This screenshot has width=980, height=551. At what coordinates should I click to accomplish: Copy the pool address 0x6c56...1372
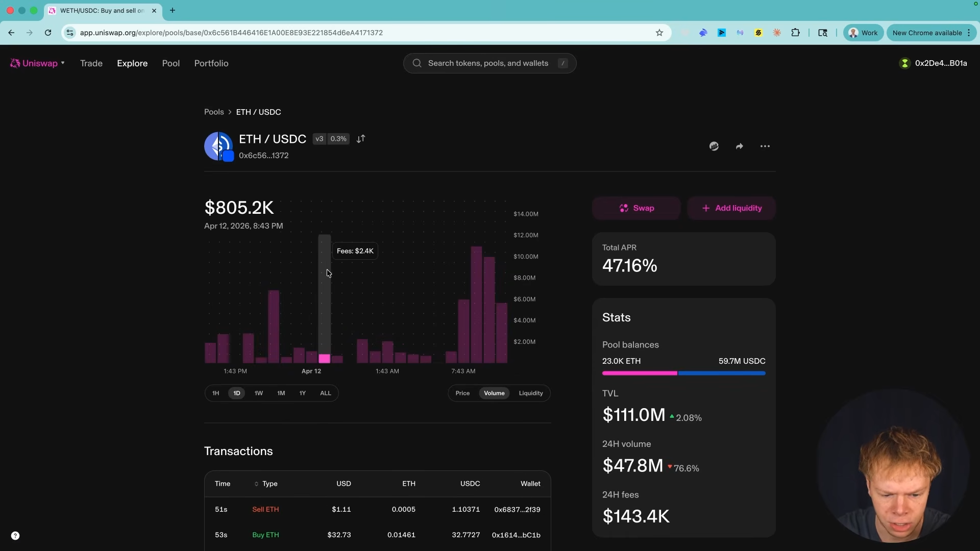264,156
